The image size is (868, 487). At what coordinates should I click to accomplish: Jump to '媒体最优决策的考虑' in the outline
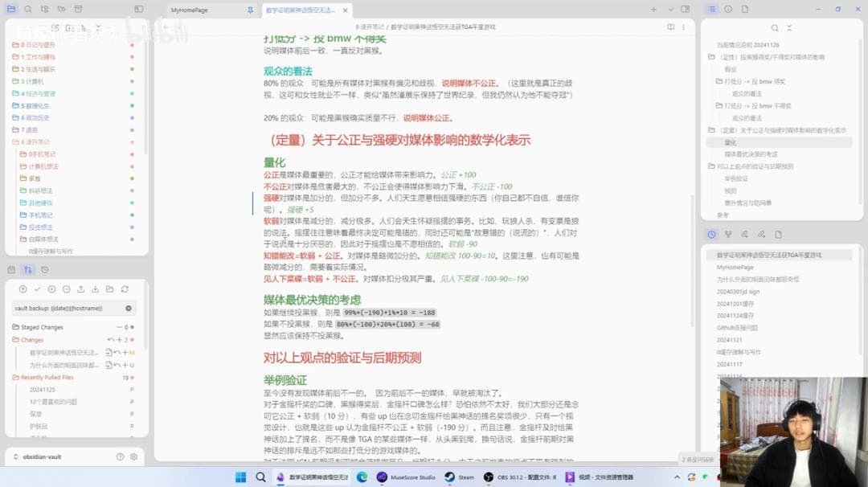(751, 154)
